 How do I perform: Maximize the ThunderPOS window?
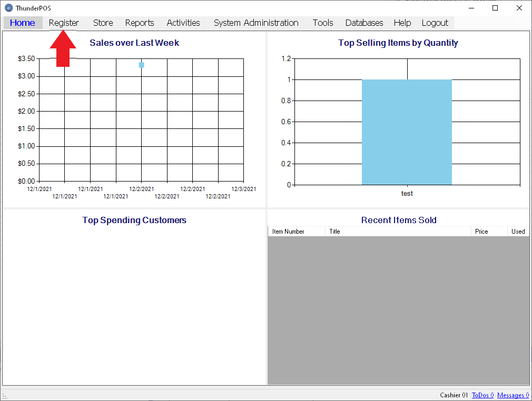click(x=495, y=8)
